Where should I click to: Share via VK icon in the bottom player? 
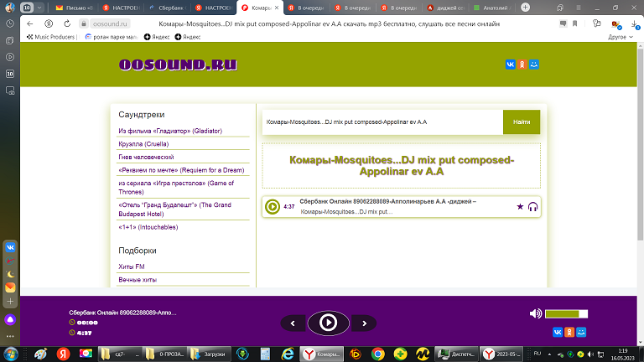[558, 332]
